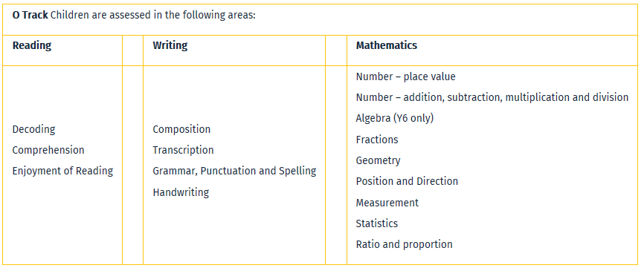Screen dimensions: 644x268
Task: Click the Composition entry under Writing
Action: tap(181, 129)
